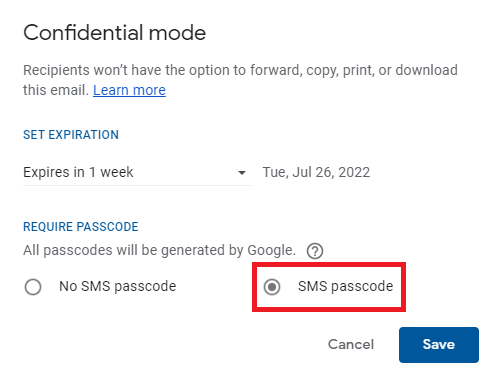Click the expiration dropdown arrow

click(242, 173)
